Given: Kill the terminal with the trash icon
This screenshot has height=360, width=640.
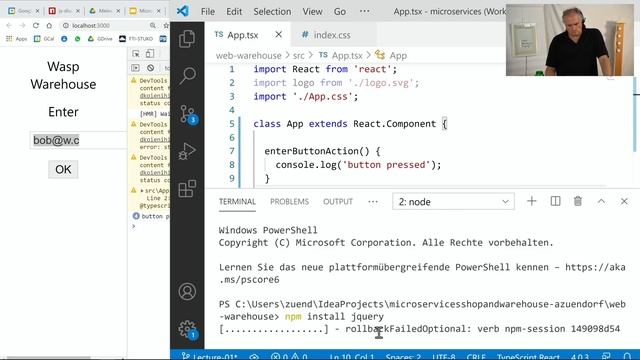Looking at the screenshot, I should 578,201.
